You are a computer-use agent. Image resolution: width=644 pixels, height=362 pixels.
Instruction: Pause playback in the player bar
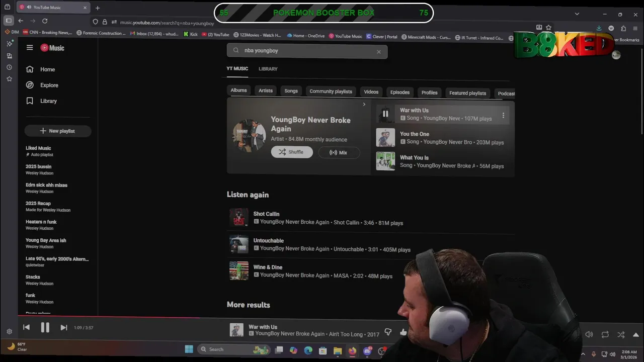coord(45,327)
